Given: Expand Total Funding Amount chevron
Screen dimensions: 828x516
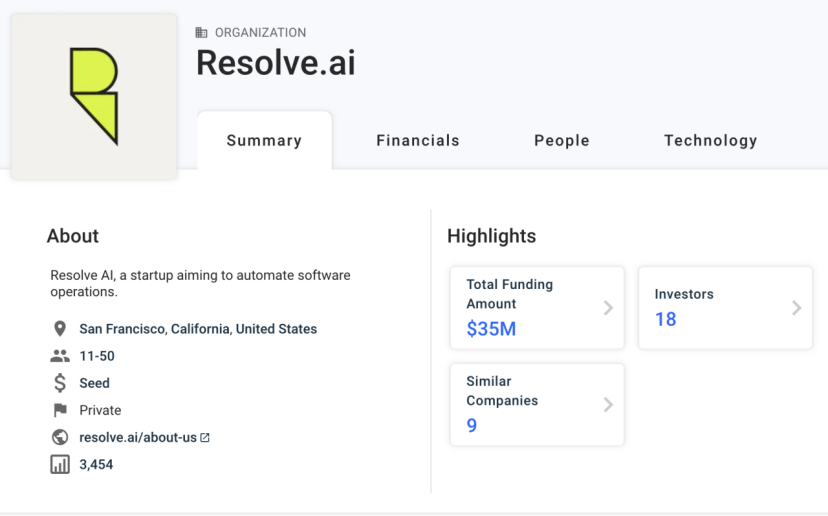Looking at the screenshot, I should pos(608,308).
